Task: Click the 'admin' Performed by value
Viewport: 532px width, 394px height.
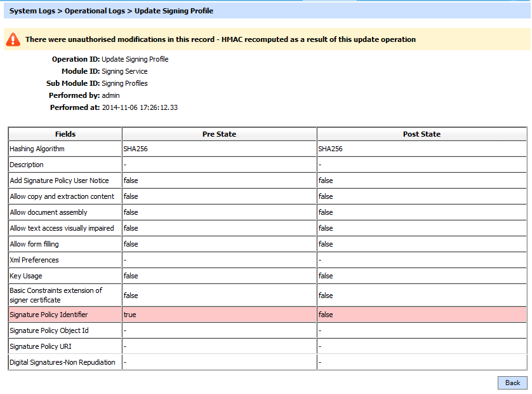Action: (110, 95)
